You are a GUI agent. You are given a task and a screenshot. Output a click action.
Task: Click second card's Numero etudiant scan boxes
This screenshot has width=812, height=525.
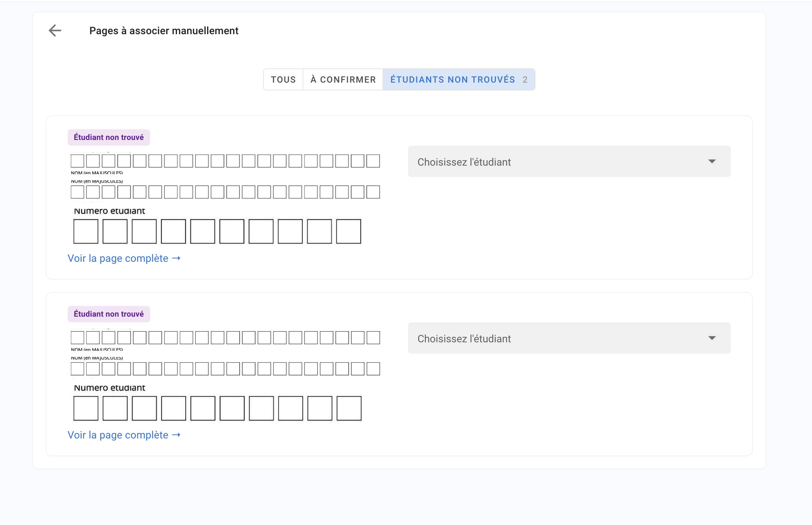pyautogui.click(x=217, y=408)
